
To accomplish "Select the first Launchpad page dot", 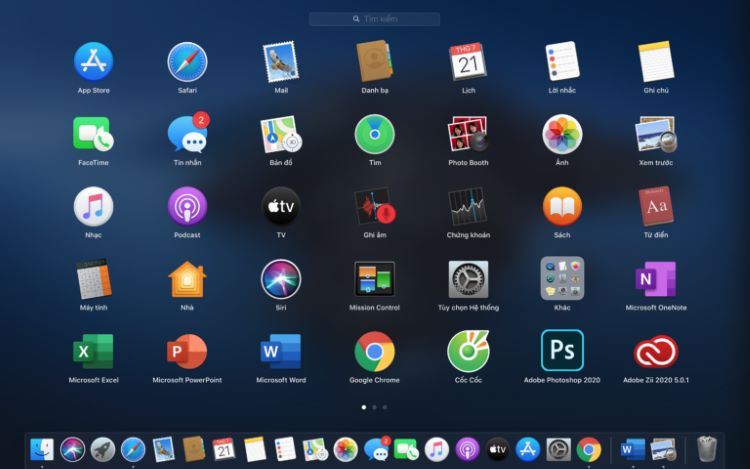I will pyautogui.click(x=364, y=407).
